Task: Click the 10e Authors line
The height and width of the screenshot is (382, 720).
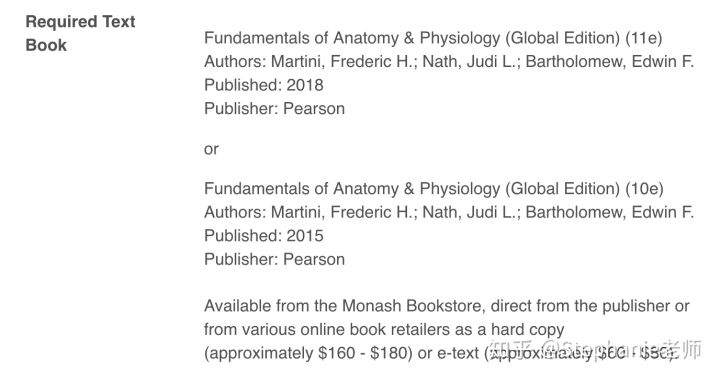Action: click(449, 212)
